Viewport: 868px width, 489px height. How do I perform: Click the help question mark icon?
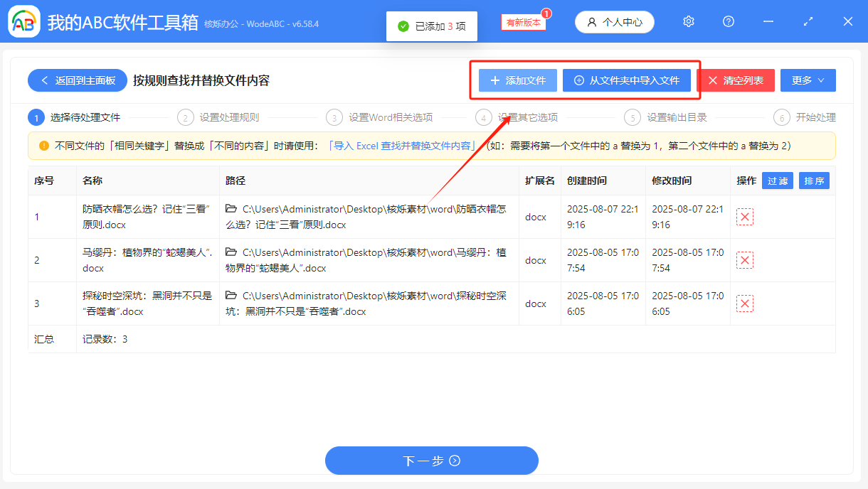click(x=728, y=21)
